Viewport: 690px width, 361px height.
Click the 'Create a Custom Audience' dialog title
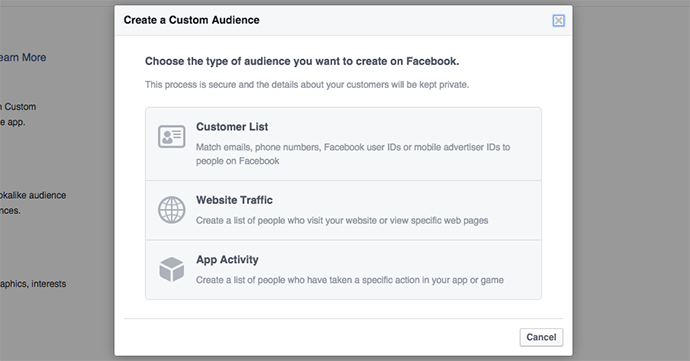tap(191, 20)
